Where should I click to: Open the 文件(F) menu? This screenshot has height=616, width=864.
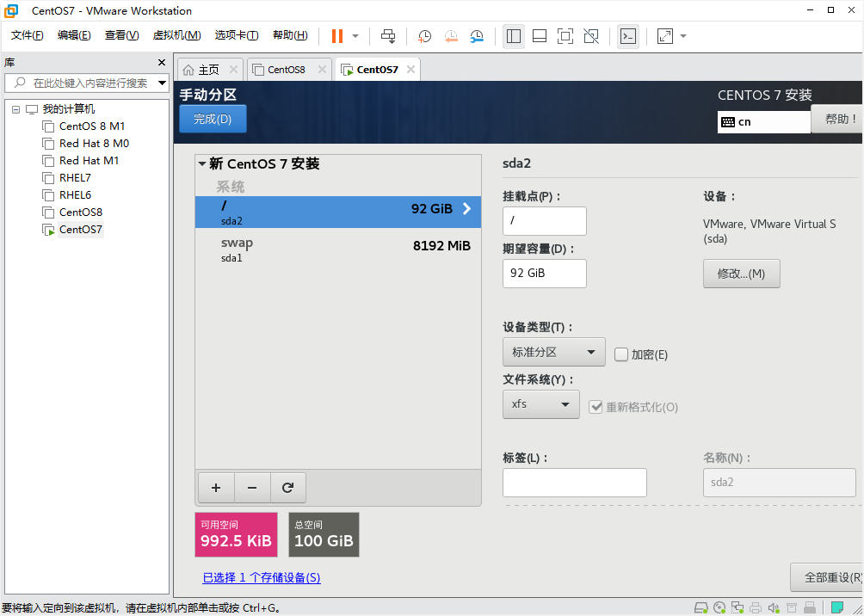[27, 35]
